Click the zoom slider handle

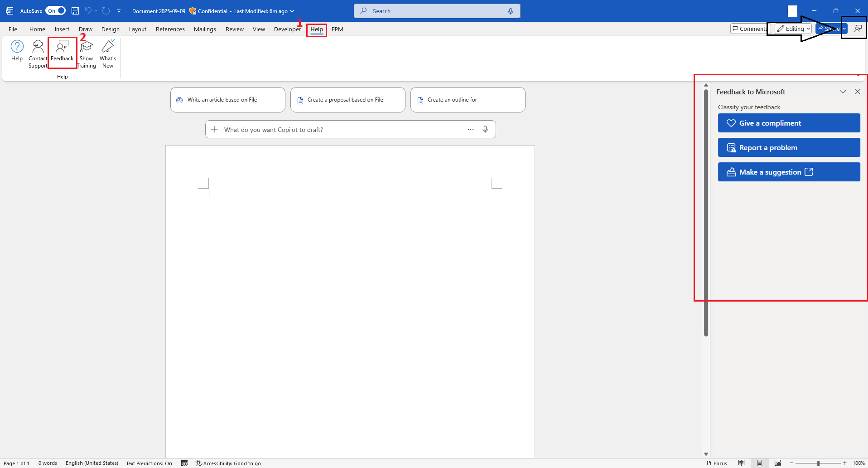818,463
